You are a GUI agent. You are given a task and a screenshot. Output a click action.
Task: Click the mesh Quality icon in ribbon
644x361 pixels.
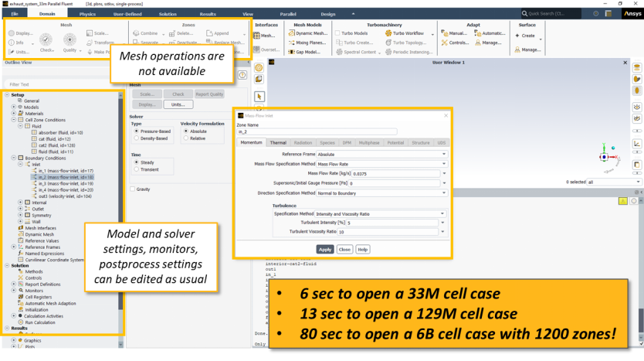coord(69,40)
